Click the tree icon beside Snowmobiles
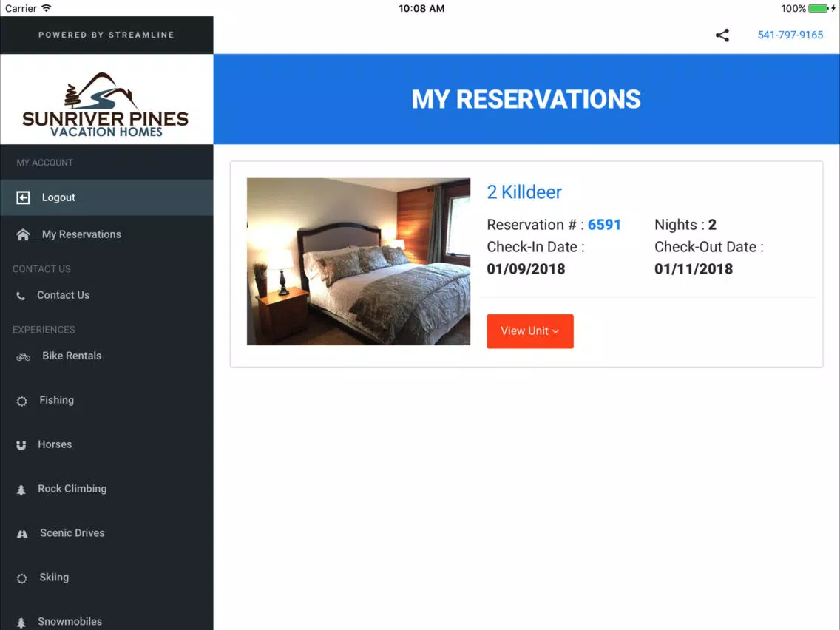 coord(21,623)
